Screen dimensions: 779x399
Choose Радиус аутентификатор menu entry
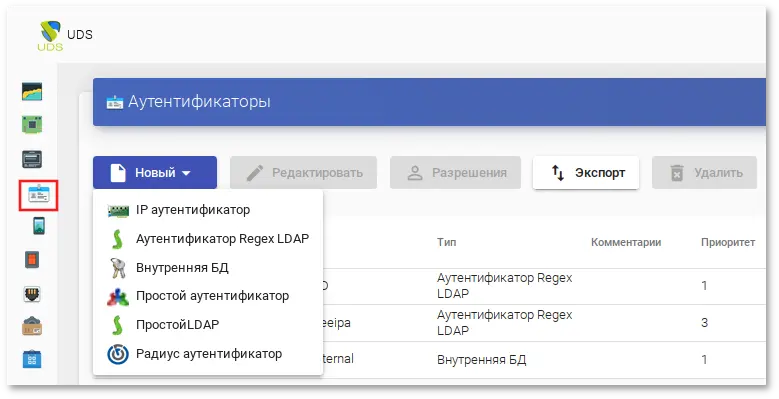(x=208, y=354)
